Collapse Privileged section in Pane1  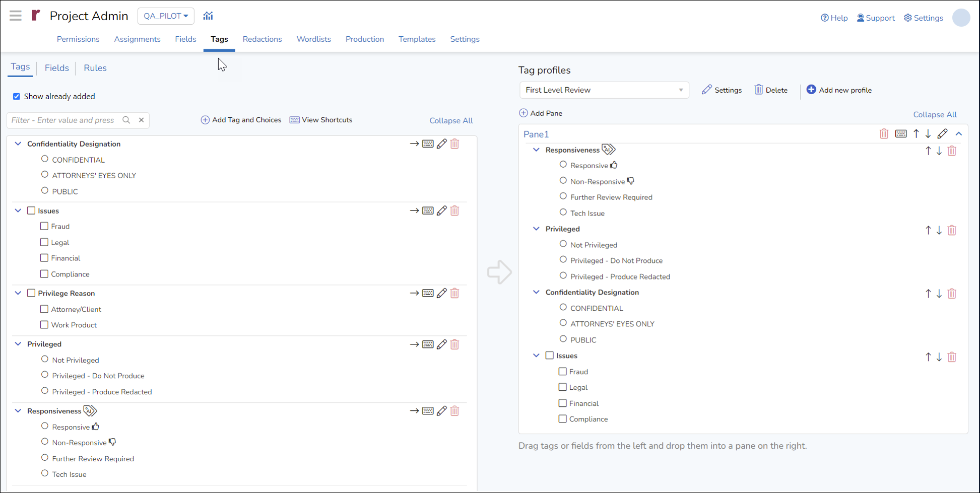coord(536,229)
